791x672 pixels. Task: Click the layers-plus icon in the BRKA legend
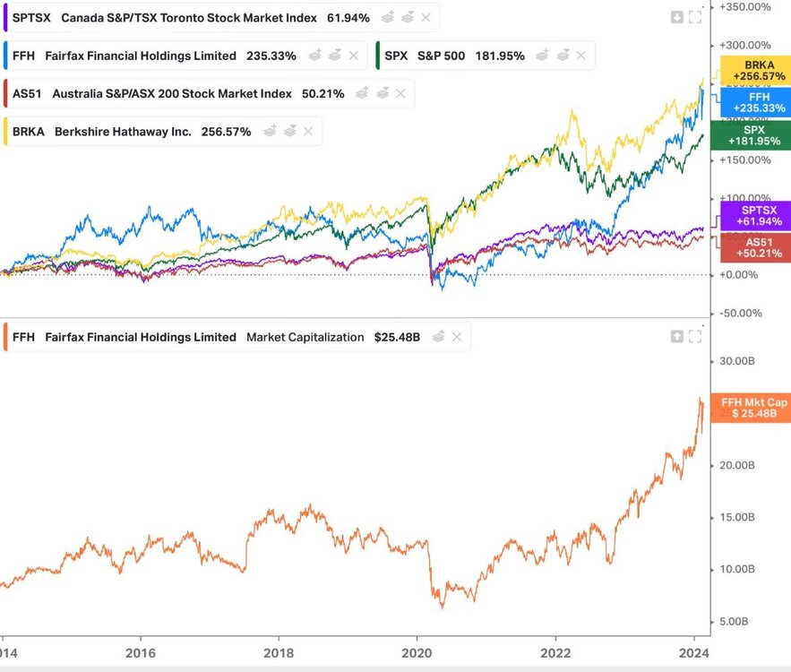pos(271,131)
